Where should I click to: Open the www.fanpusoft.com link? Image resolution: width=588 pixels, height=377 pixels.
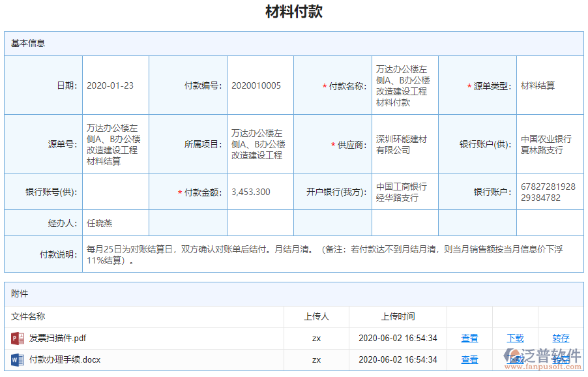coord(544,365)
